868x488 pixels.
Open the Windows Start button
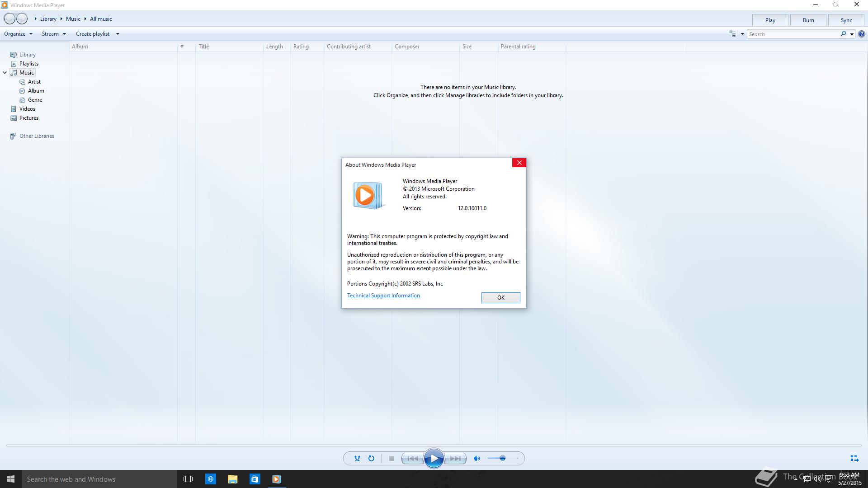coord(11,479)
